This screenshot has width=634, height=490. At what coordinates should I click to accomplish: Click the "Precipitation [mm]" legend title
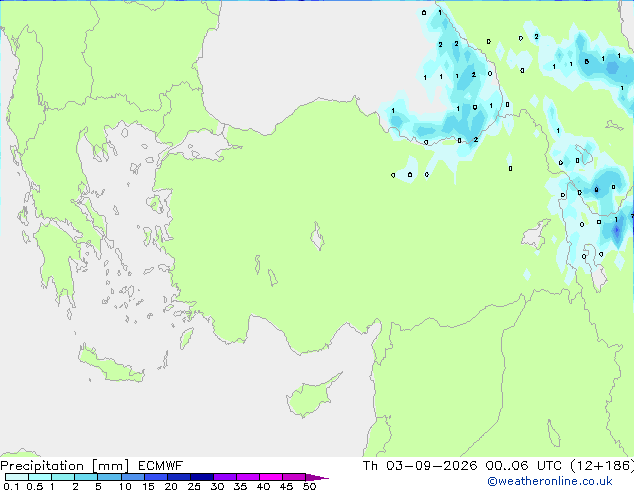point(65,466)
